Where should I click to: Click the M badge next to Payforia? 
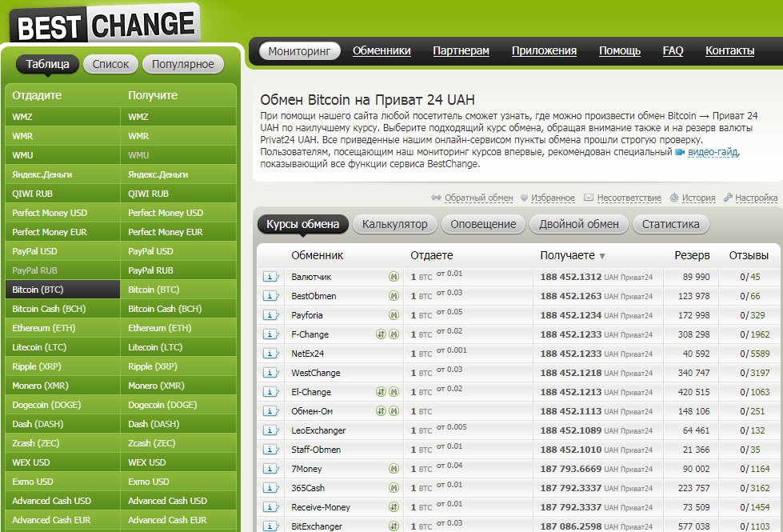pyautogui.click(x=394, y=315)
